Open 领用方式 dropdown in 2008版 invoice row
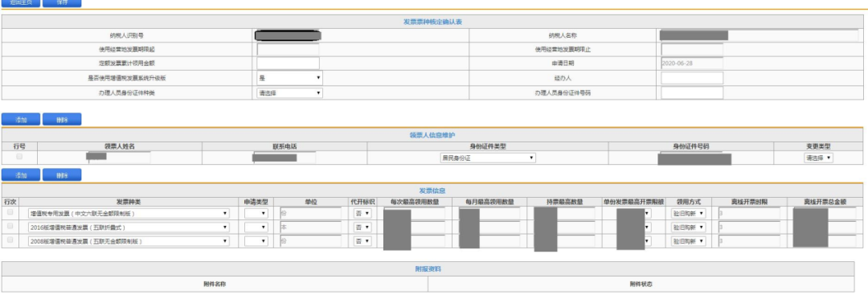The image size is (868, 299). (x=689, y=241)
